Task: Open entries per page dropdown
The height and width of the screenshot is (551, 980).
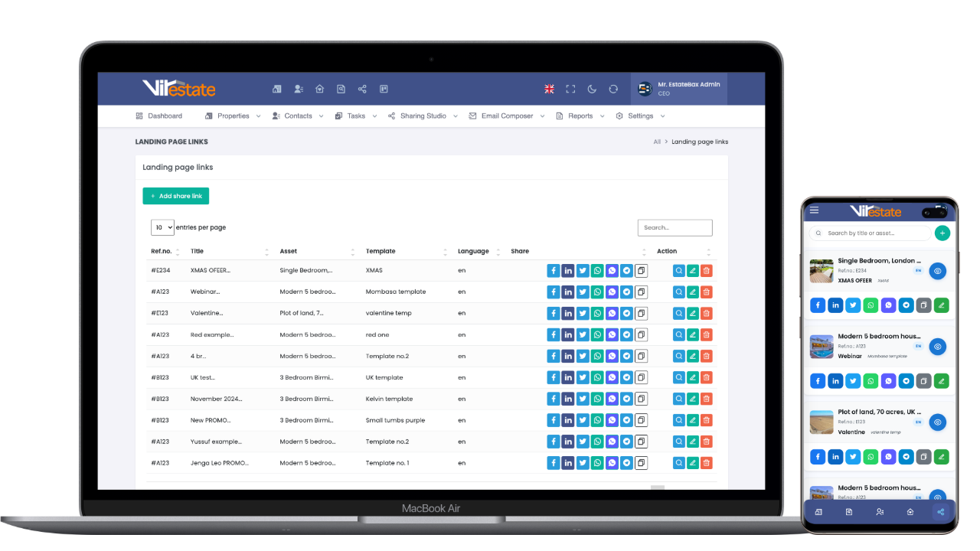Action: point(162,227)
